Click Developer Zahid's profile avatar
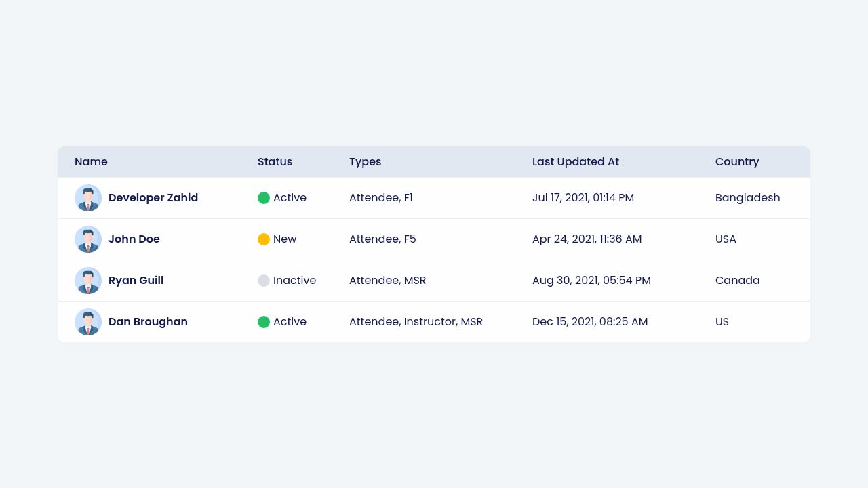This screenshot has height=488, width=868. (x=88, y=198)
